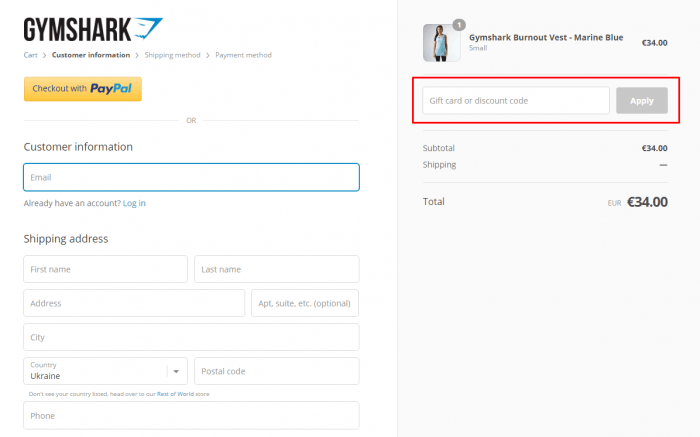This screenshot has height=437, width=700.
Task: Open the Country dropdown showing Ukraine
Action: click(105, 371)
